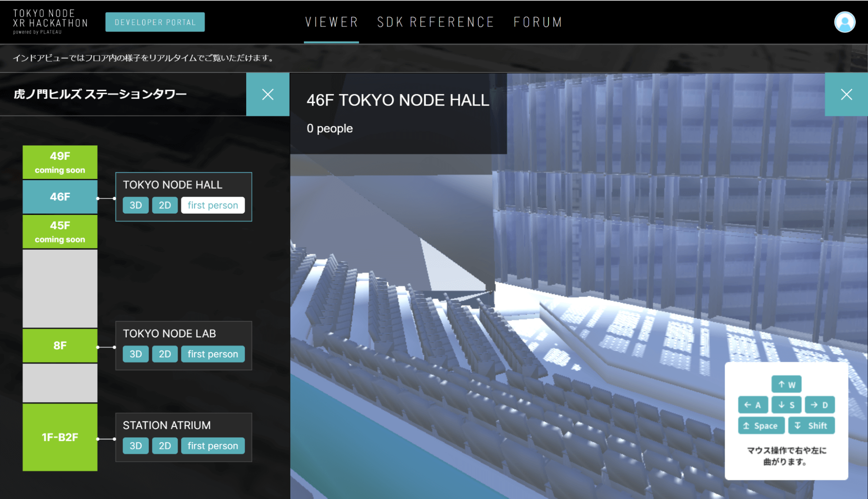Close the Toranomon Hills building panel

[268, 94]
